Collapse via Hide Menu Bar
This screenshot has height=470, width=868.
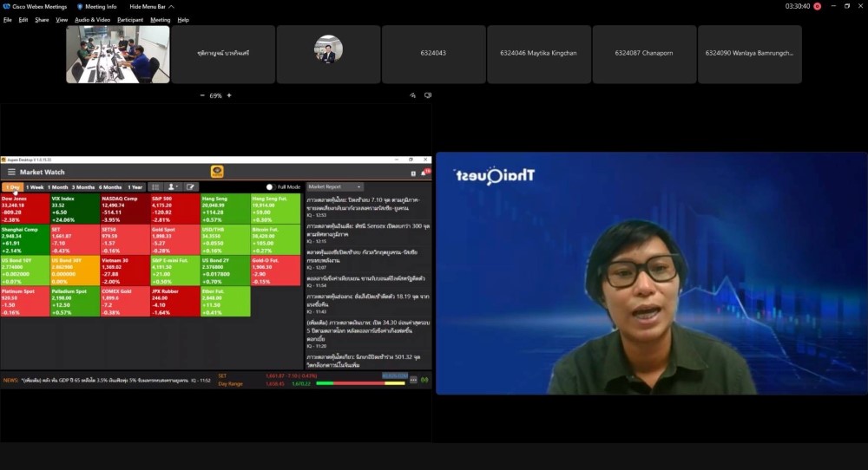(152, 7)
